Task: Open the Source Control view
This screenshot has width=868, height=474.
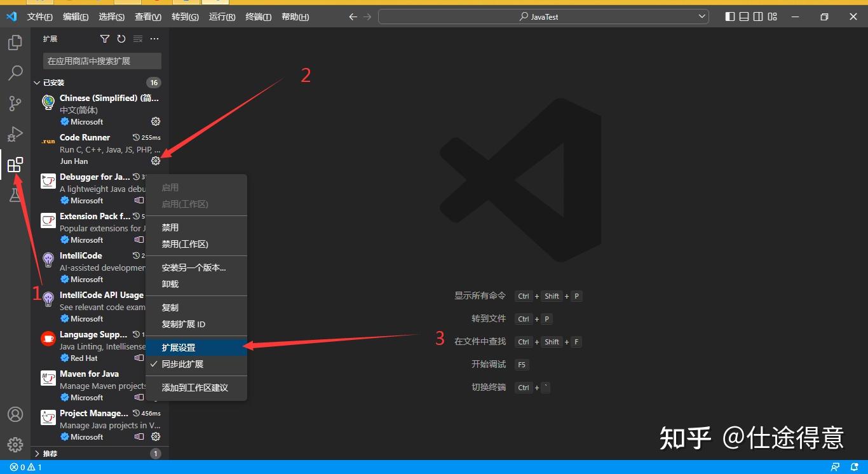Action: tap(15, 104)
